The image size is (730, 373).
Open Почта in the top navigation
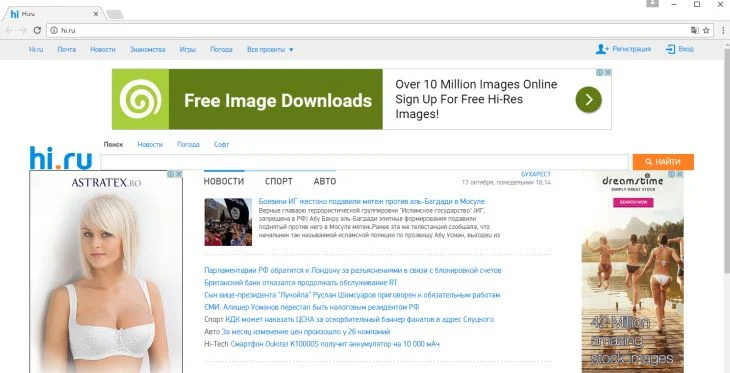click(x=67, y=49)
